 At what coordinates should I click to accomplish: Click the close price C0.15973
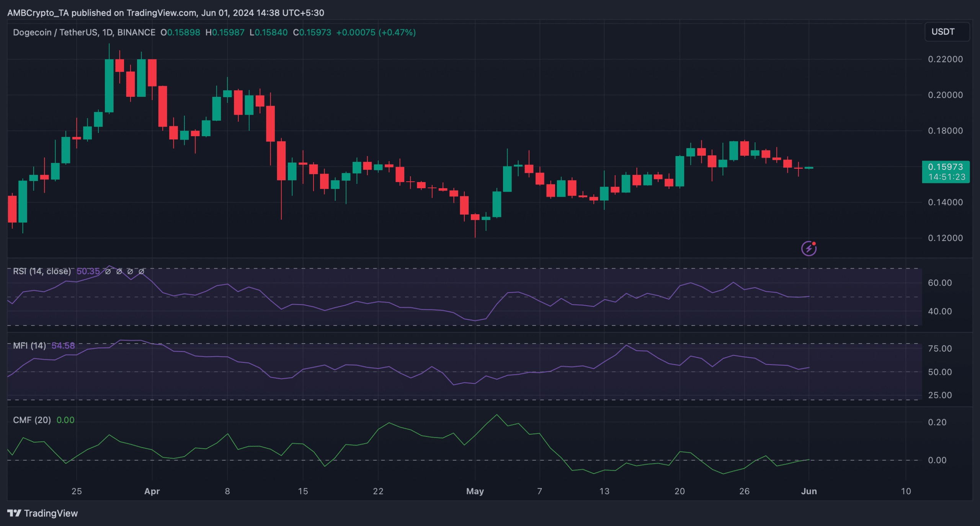coord(312,33)
